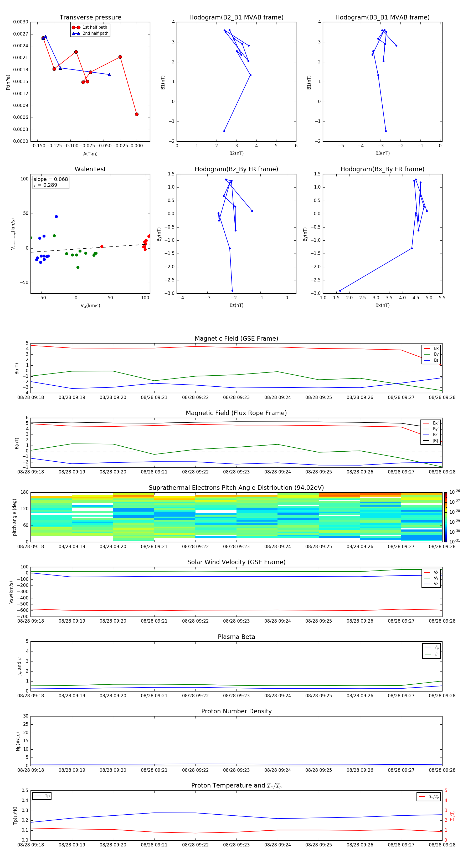Click the highest blue point in WalenTest
Image resolution: width=473 pixels, height=868 pixels.
(56, 217)
